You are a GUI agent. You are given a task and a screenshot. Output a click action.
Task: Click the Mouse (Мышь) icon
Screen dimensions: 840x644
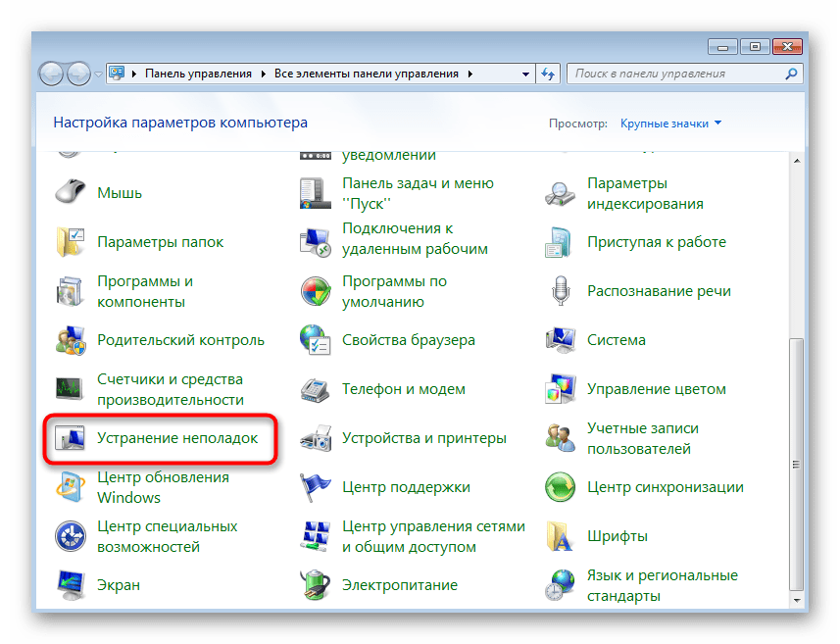[72, 193]
